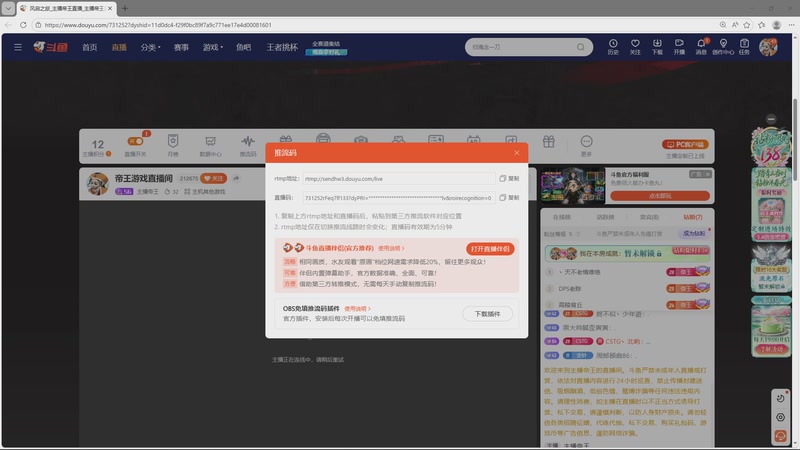800x450 pixels.
Task: Click the orange 关注 follow button
Action: tap(213, 178)
